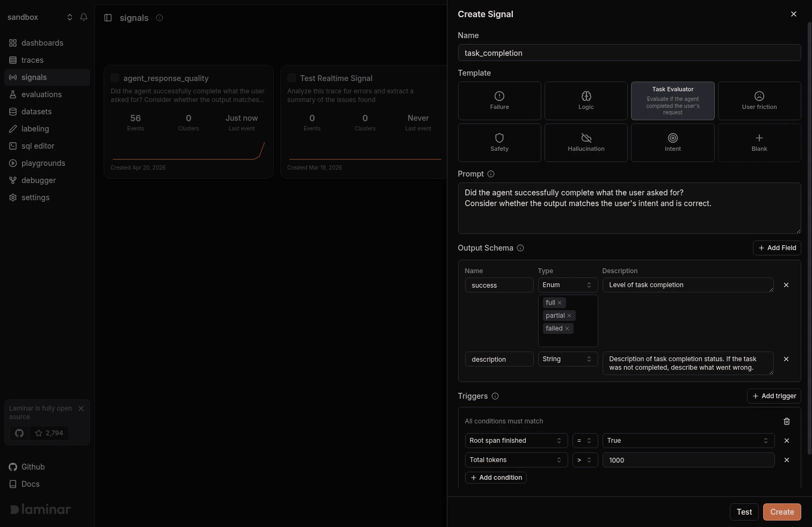Remove the partial enum value
Image resolution: width=812 pixels, height=527 pixels.
570,316
